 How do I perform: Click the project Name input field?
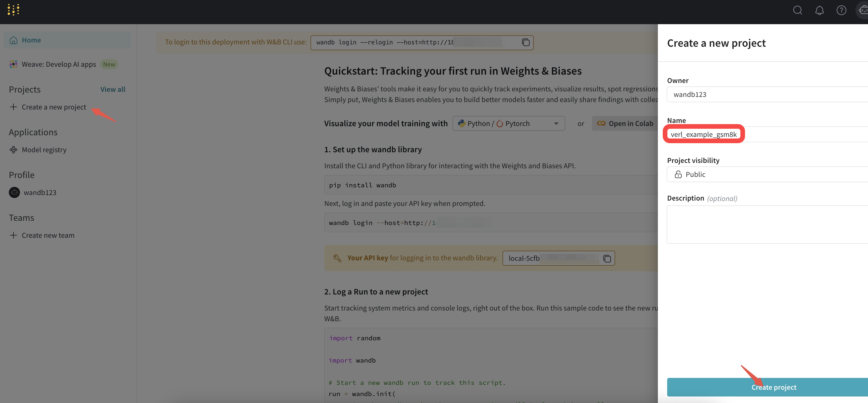pyautogui.click(x=768, y=134)
